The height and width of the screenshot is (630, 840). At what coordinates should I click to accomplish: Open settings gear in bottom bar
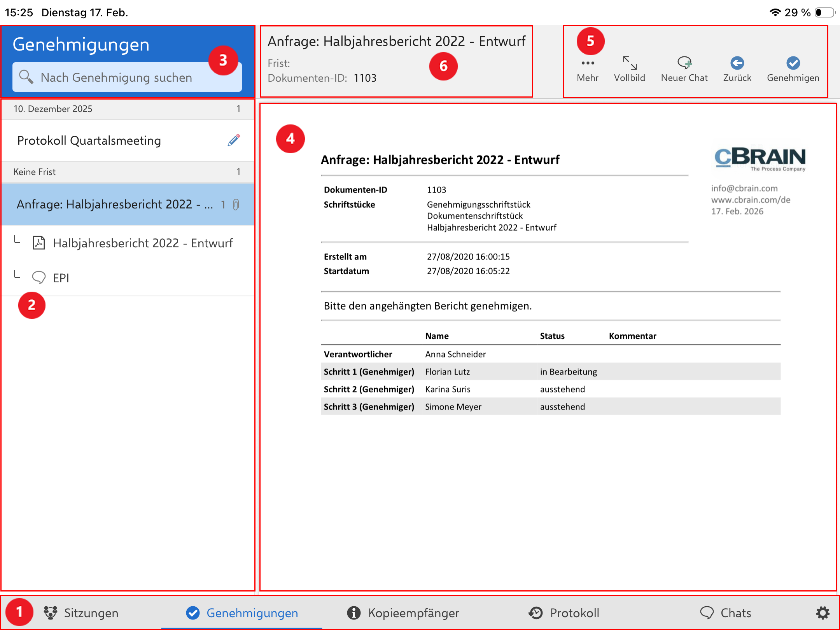coord(822,613)
